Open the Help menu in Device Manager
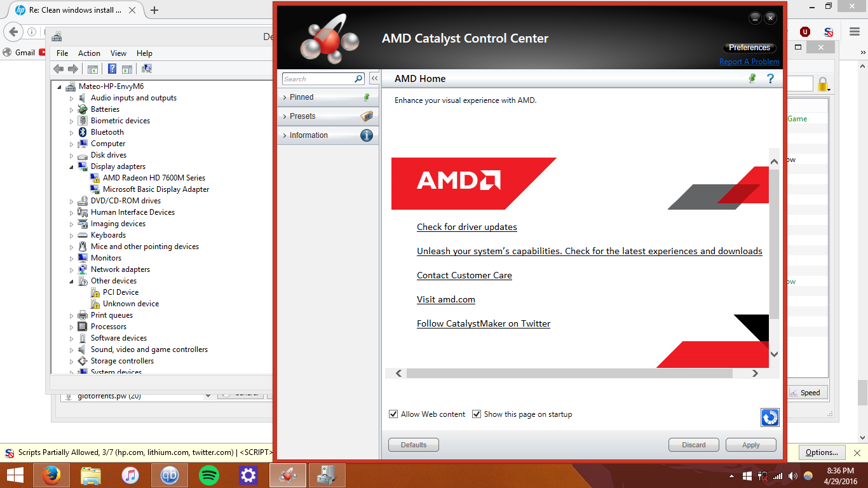The image size is (868, 488). [x=144, y=53]
